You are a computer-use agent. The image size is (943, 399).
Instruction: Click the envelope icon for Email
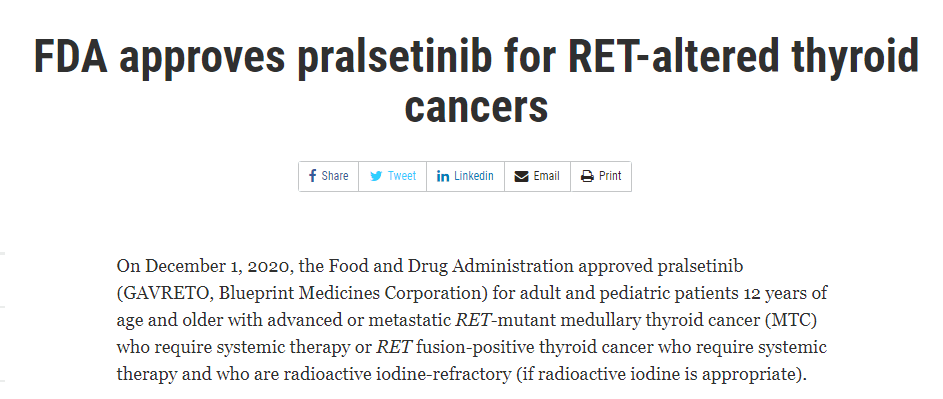coord(521,176)
